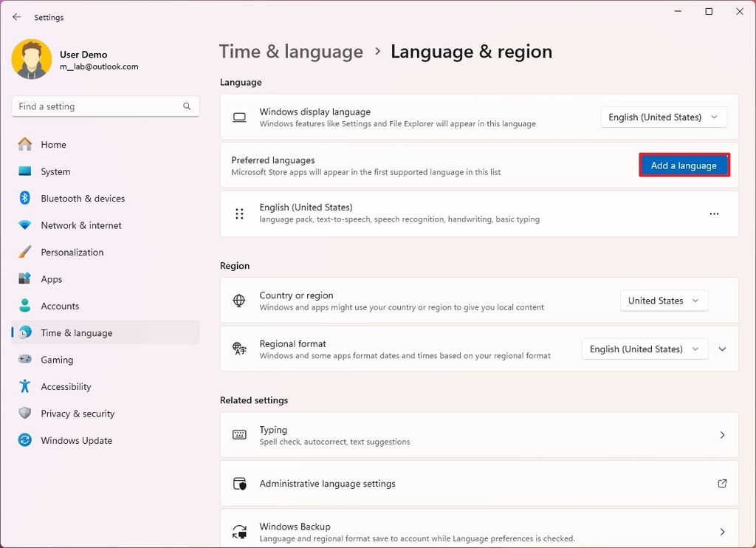Open the Country or region dropdown
The width and height of the screenshot is (756, 548).
[663, 301]
